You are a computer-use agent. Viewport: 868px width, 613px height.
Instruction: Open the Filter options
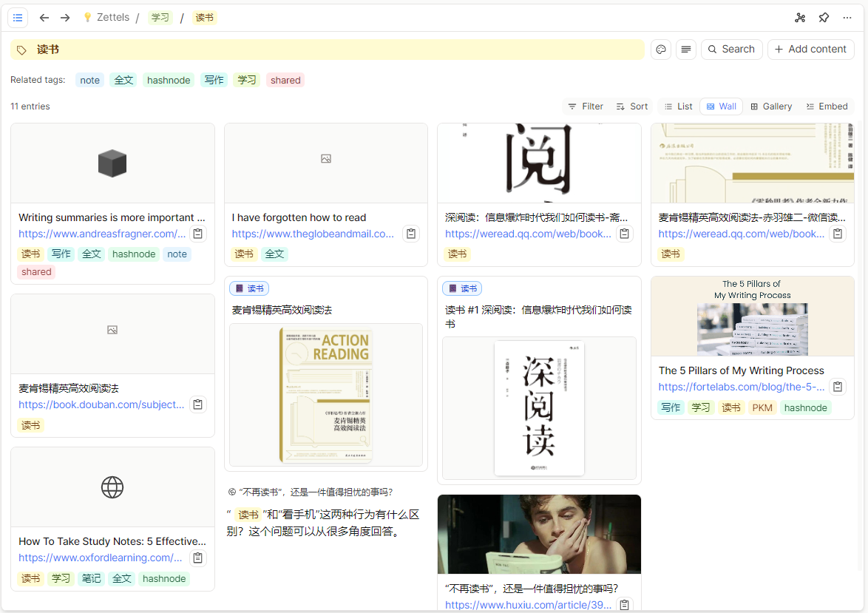click(x=585, y=106)
